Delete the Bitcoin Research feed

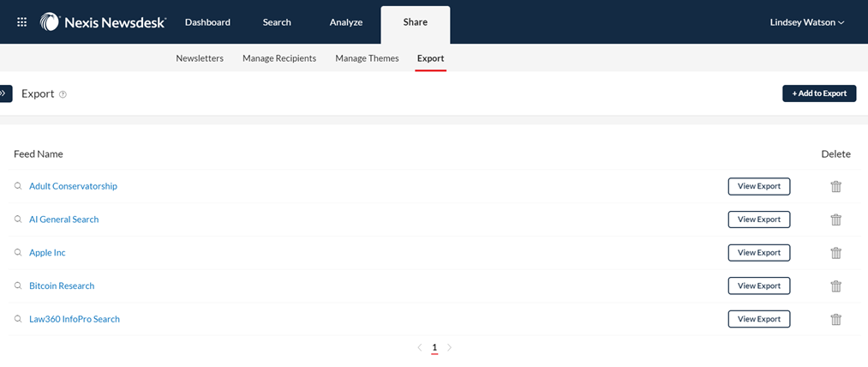point(836,286)
